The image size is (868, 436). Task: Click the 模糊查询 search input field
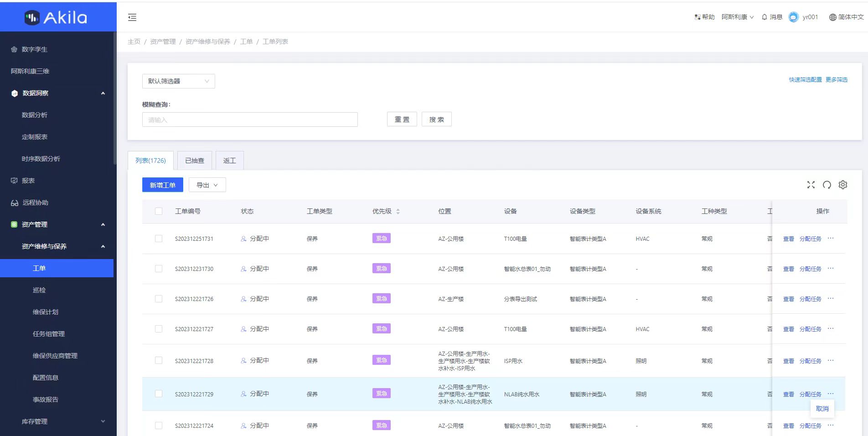(x=250, y=119)
